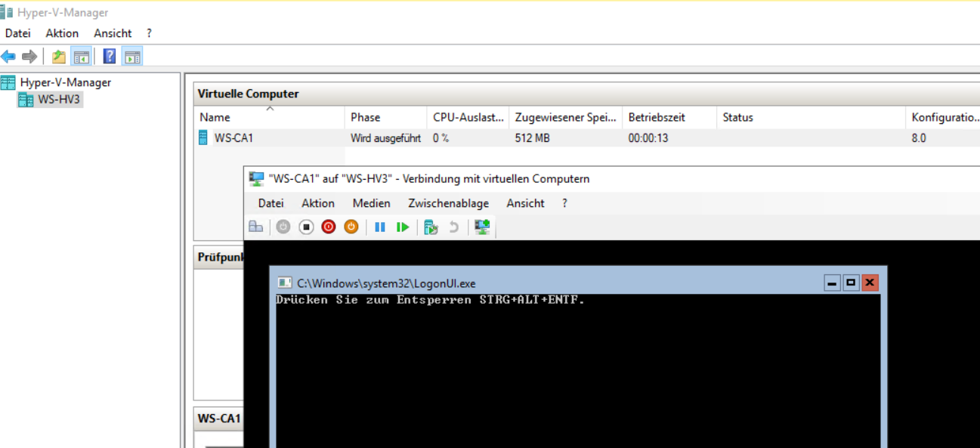Click the Virtuelle Computer panel heading
This screenshot has height=448, width=980.
pos(248,94)
